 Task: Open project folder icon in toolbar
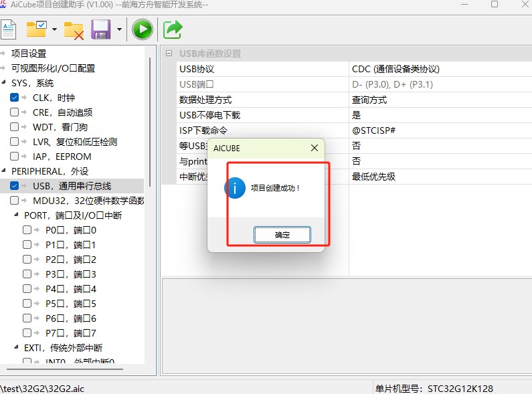37,29
